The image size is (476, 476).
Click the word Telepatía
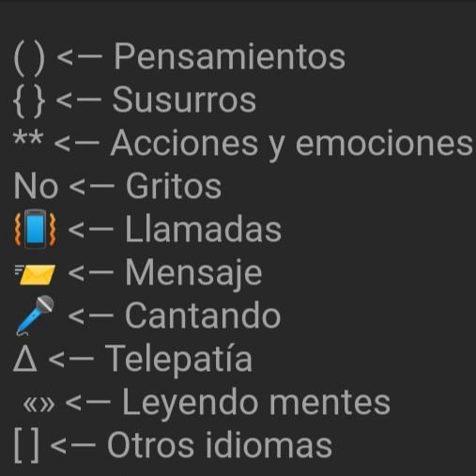point(178,360)
